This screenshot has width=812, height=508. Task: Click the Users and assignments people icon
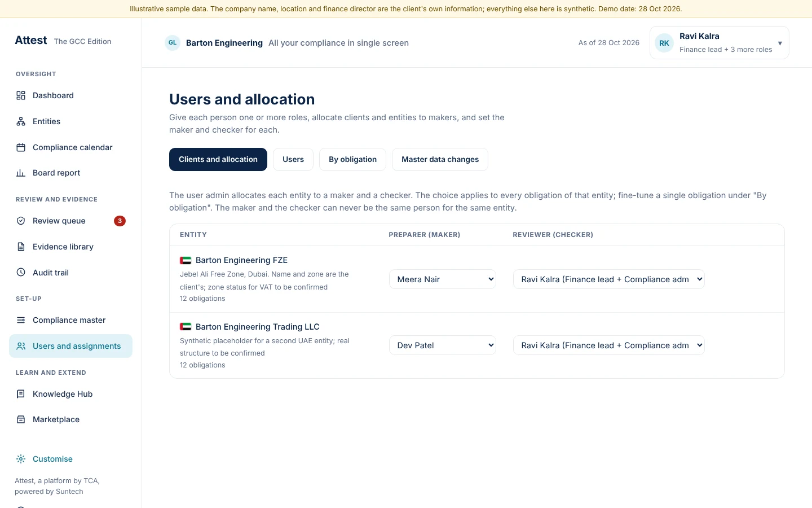(x=21, y=346)
